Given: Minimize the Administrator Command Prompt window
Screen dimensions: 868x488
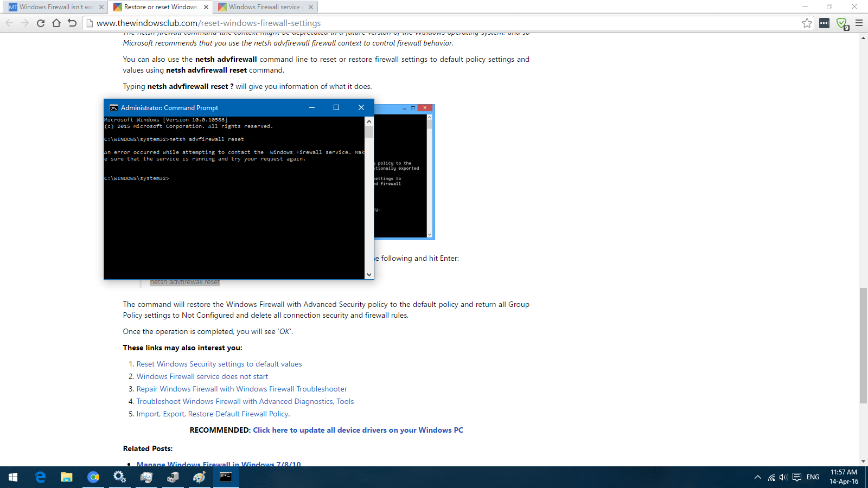Looking at the screenshot, I should (312, 107).
